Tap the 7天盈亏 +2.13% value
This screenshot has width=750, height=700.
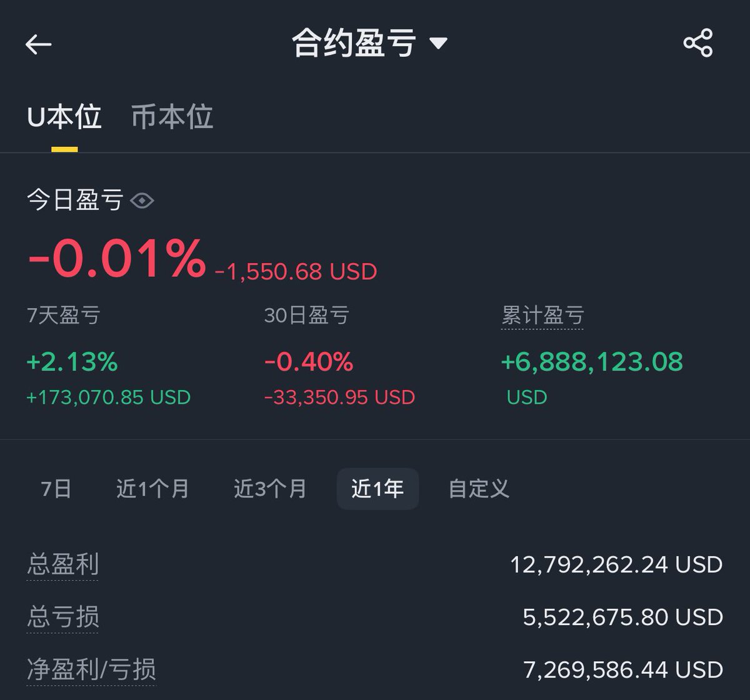[x=72, y=362]
